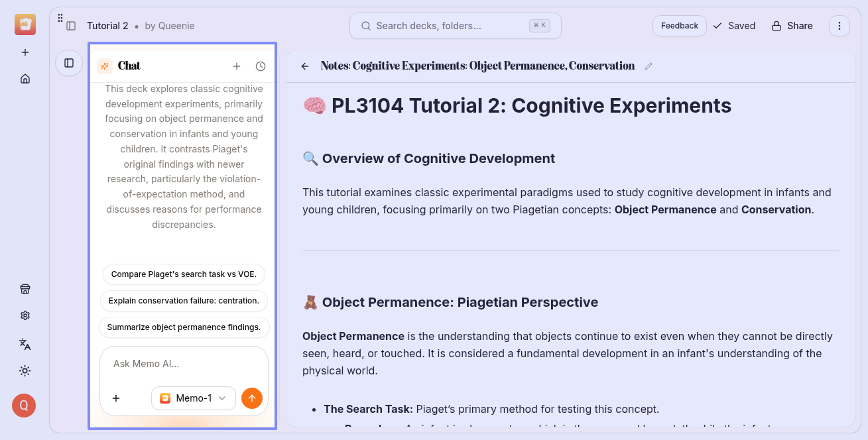The height and width of the screenshot is (440, 868).
Task: Toggle the sidebar panel in top bar
Action: (x=71, y=26)
